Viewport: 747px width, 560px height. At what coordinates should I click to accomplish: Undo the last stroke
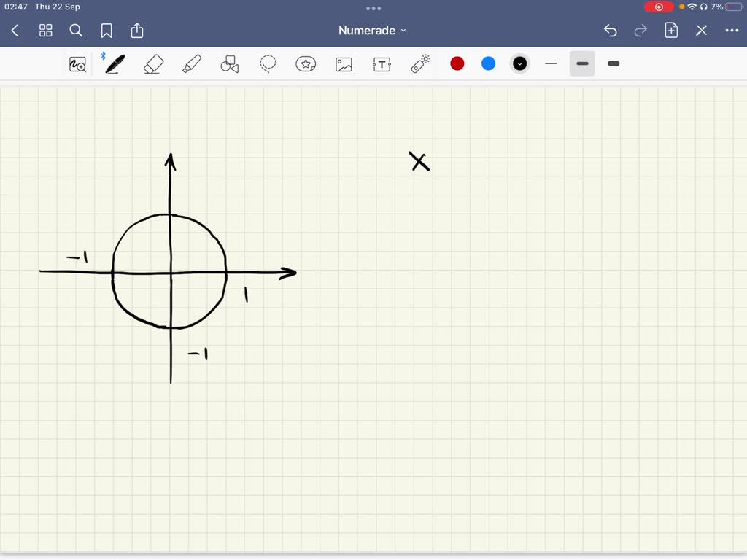[x=611, y=30]
